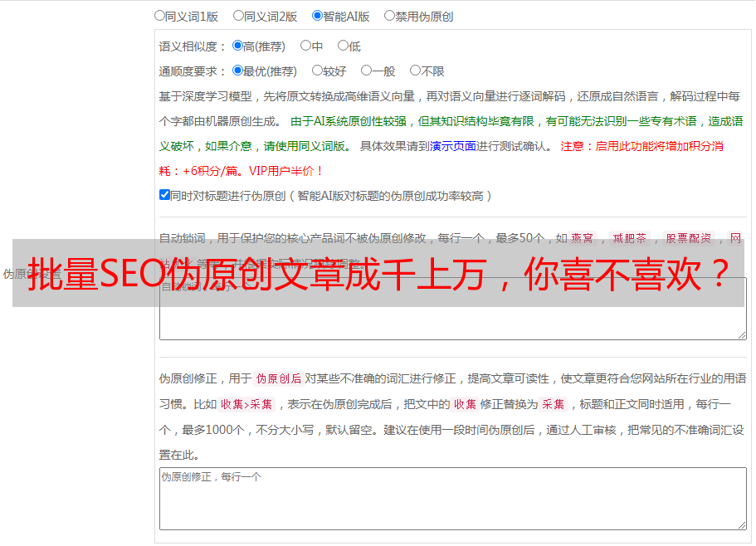Viewport: 756px width, 546px height.
Task: Toggle 同时对标题进行伪原创 checkbox
Action: [x=164, y=195]
